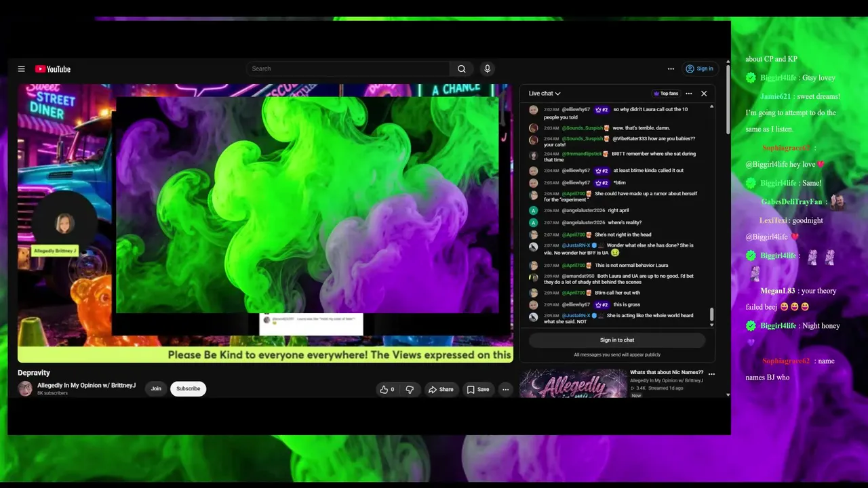Click the avatar beside 'She's not right in the head'
The image size is (868, 488).
click(x=534, y=235)
